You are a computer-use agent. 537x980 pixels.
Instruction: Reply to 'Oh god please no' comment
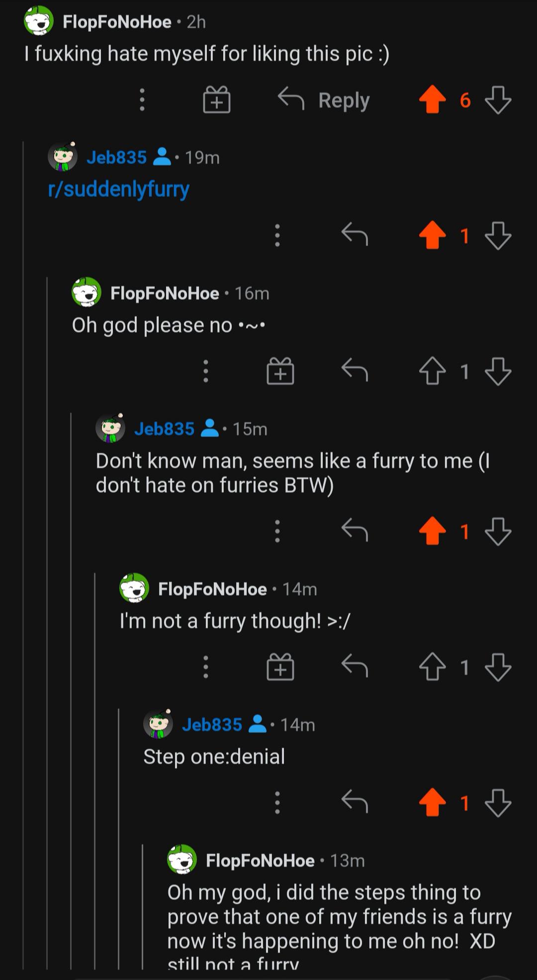click(x=355, y=371)
